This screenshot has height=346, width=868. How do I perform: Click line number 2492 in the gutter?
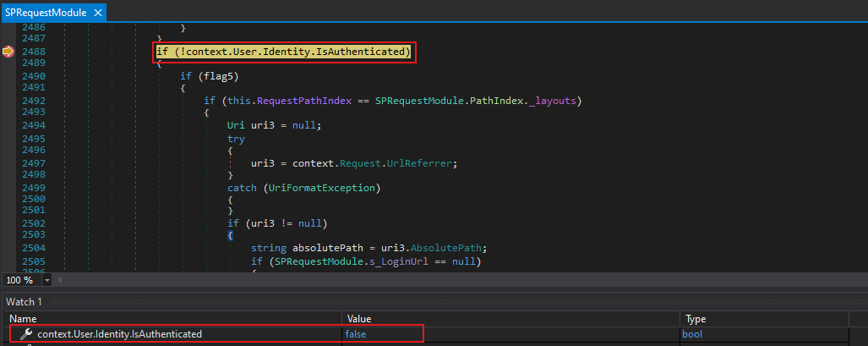34,101
